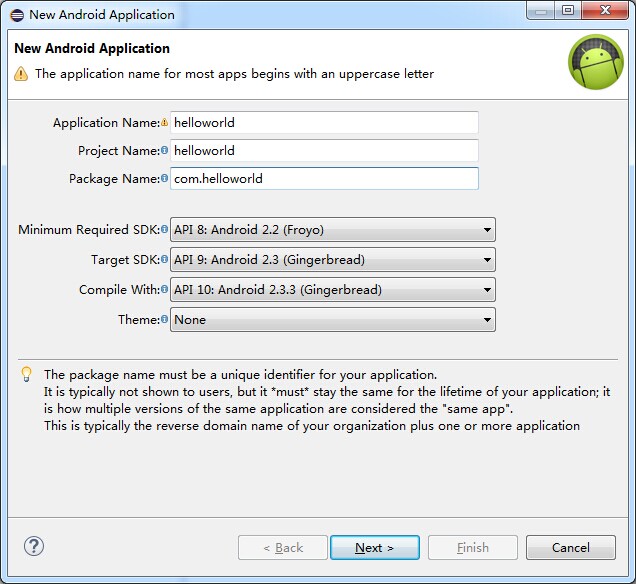Click the 'Package Name:' label
This screenshot has width=636, height=584.
click(x=114, y=178)
